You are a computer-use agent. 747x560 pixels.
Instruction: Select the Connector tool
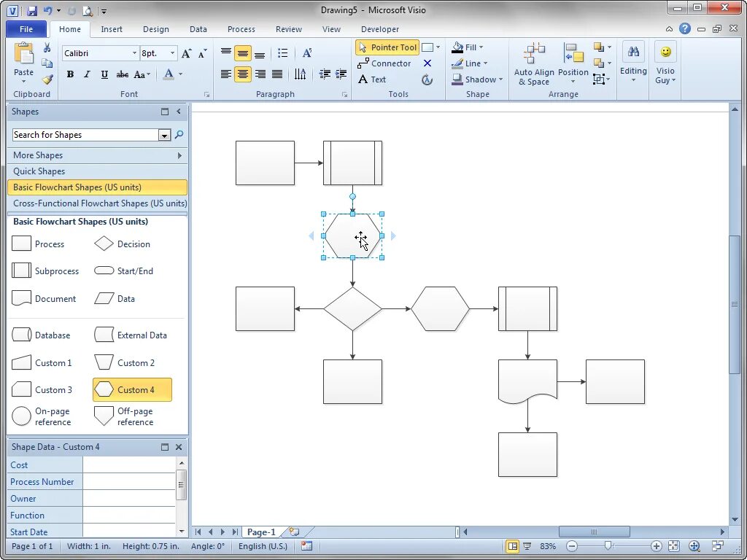[384, 63]
